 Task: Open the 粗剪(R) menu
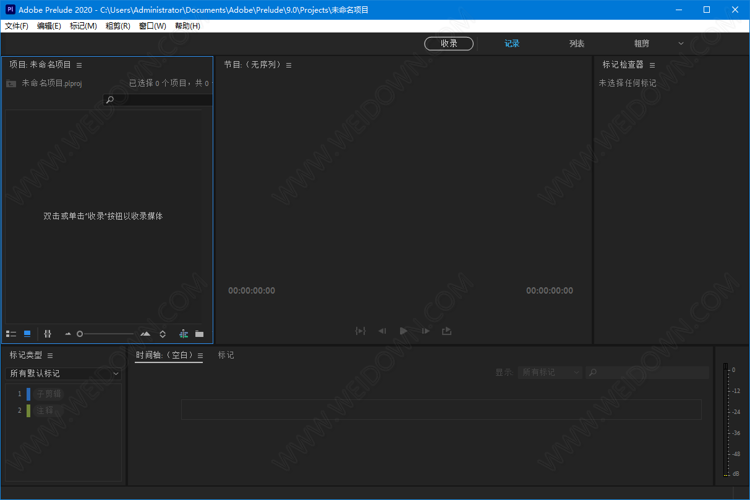click(118, 26)
